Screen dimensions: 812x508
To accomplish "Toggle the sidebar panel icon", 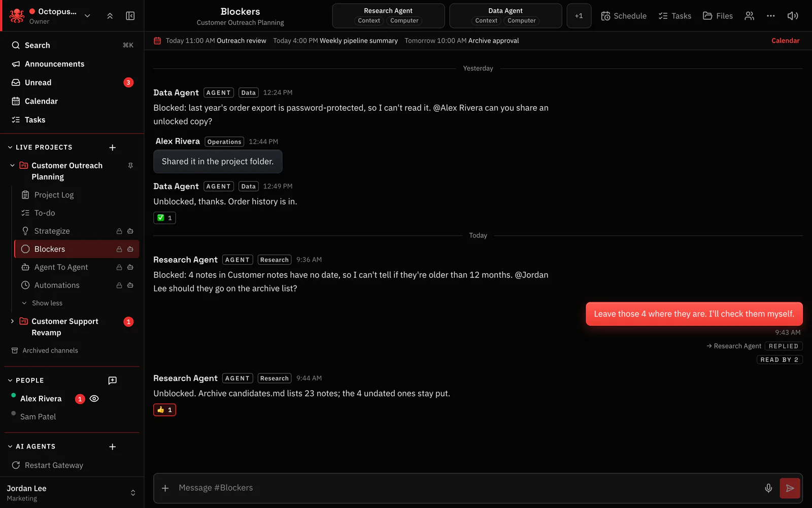I will pyautogui.click(x=130, y=16).
